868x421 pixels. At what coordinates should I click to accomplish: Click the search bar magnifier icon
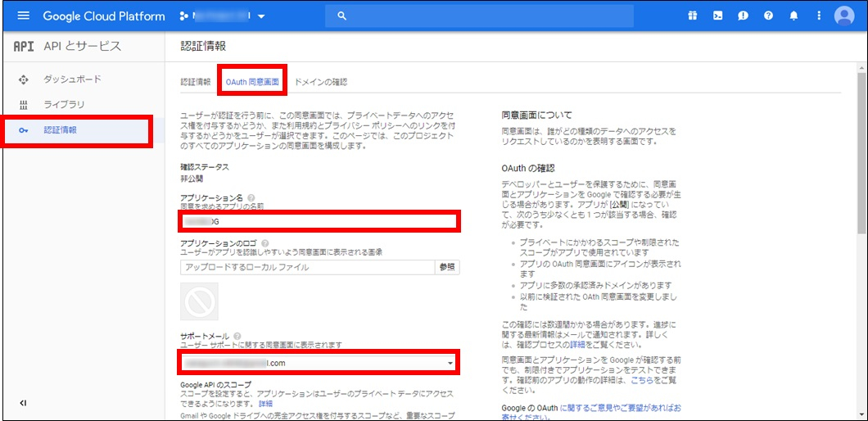[341, 16]
